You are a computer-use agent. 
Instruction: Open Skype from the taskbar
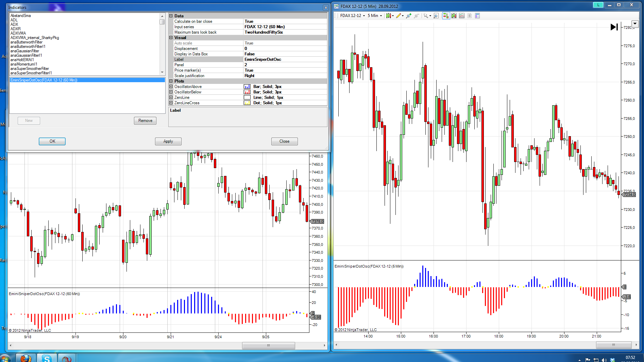[x=47, y=358]
